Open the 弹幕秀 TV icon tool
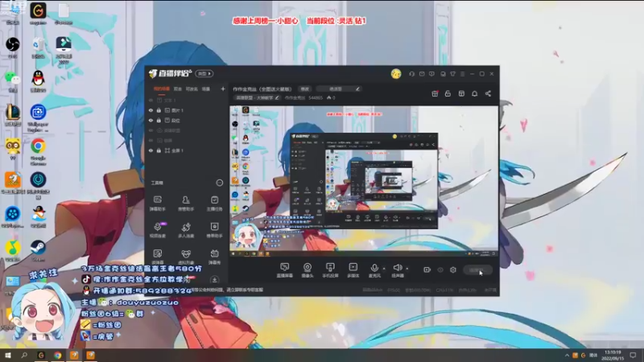644x362 pixels. pos(214,257)
